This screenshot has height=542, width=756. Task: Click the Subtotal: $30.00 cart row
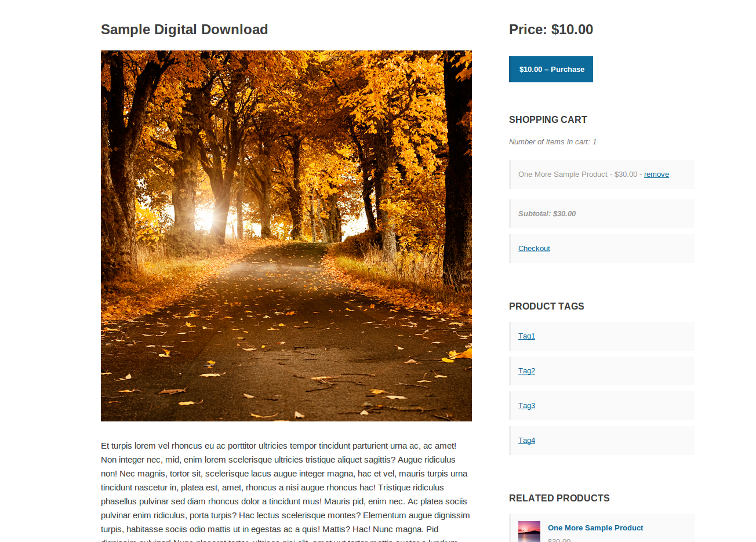tap(547, 214)
